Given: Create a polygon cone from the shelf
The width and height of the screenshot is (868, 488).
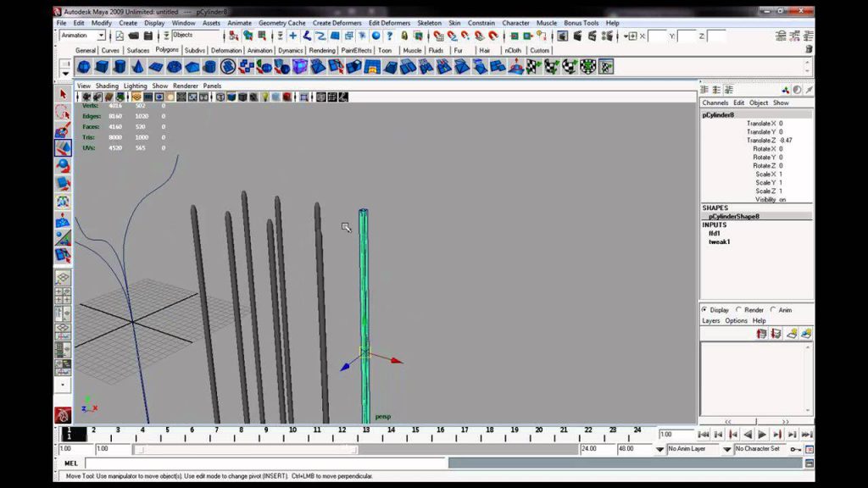Looking at the screenshot, I should click(x=138, y=67).
